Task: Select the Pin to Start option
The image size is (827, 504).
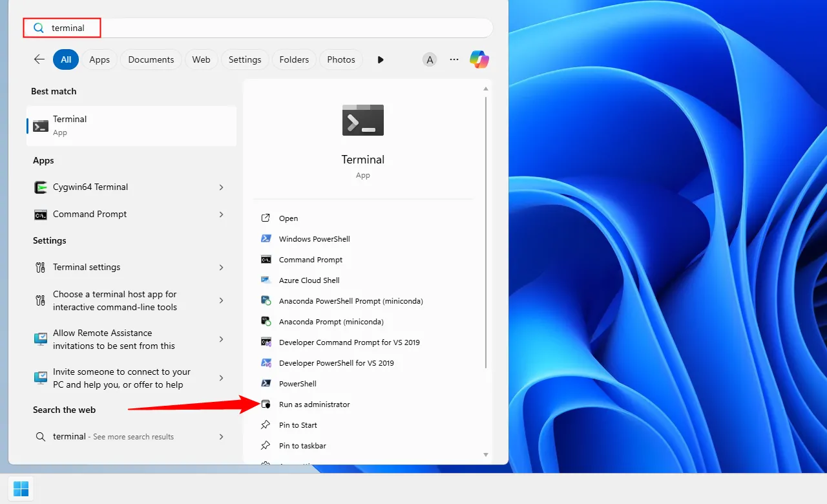Action: [x=298, y=425]
